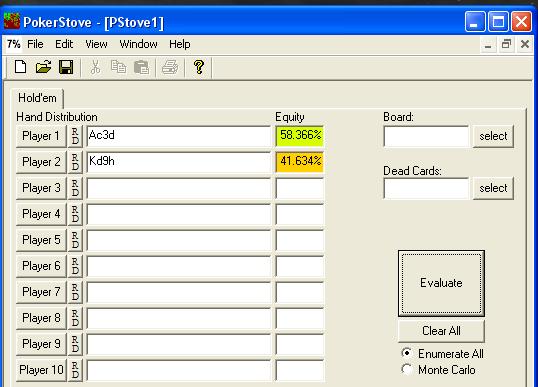538x387 pixels.
Task: Click the empty Player 5 hand field
Action: [178, 240]
